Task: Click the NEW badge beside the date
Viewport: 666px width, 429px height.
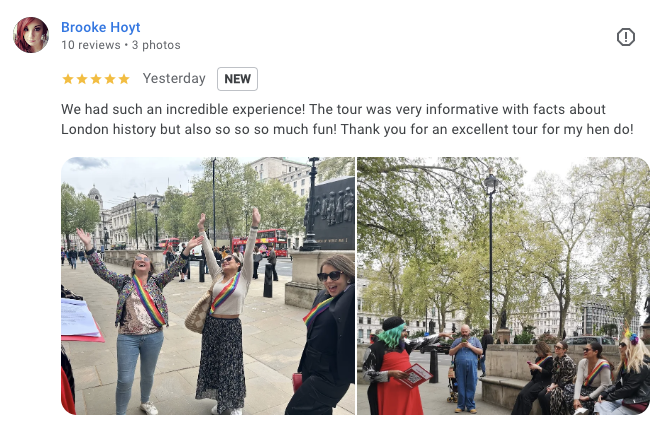Action: click(x=237, y=79)
